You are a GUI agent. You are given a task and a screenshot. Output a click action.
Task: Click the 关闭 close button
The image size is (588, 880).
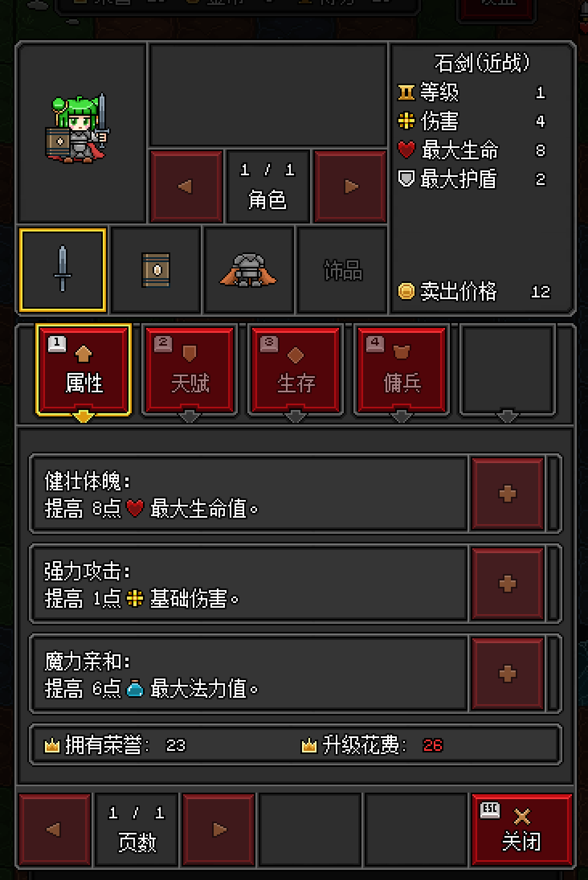(x=522, y=830)
